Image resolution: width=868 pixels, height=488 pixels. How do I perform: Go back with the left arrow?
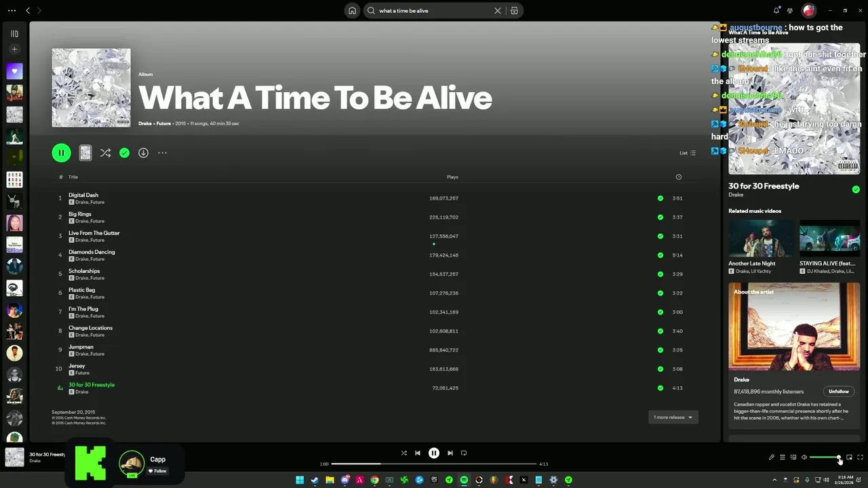28,10
